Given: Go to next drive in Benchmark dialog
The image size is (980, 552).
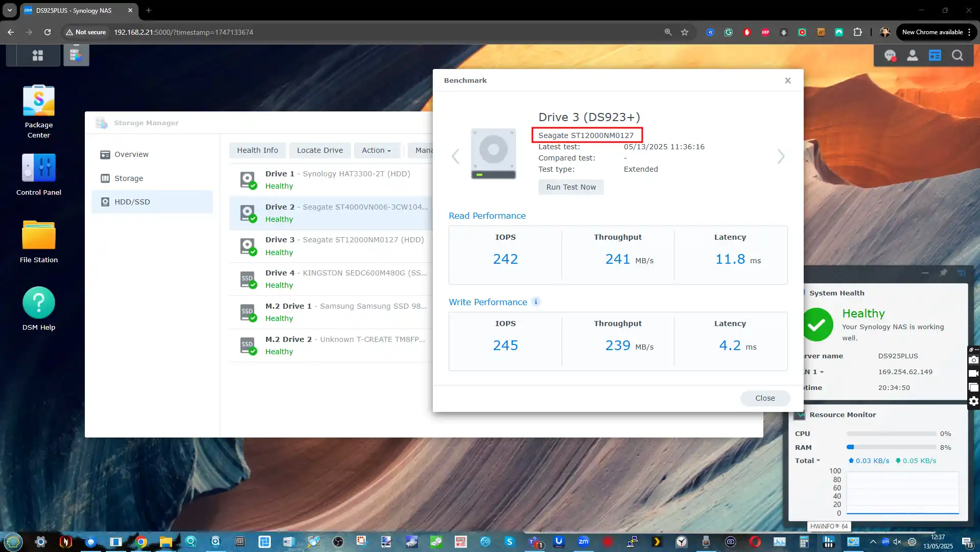Looking at the screenshot, I should 781,156.
